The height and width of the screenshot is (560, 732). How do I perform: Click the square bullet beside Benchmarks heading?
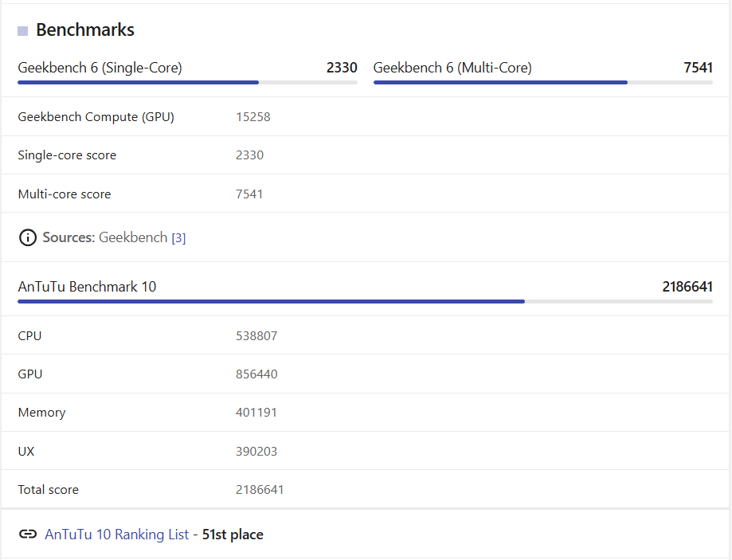(23, 31)
